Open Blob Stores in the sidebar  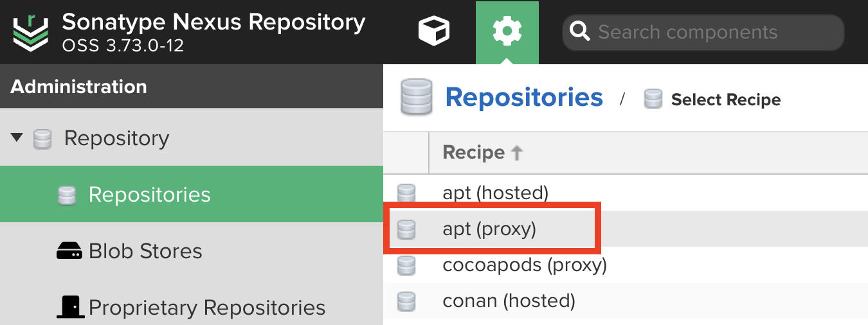[x=145, y=251]
